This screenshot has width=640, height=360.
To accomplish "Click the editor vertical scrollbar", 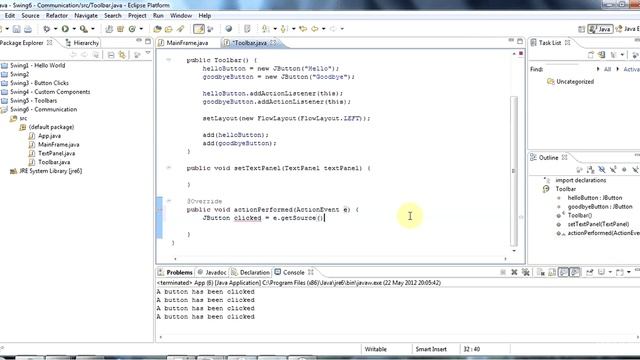I will 514,171.
